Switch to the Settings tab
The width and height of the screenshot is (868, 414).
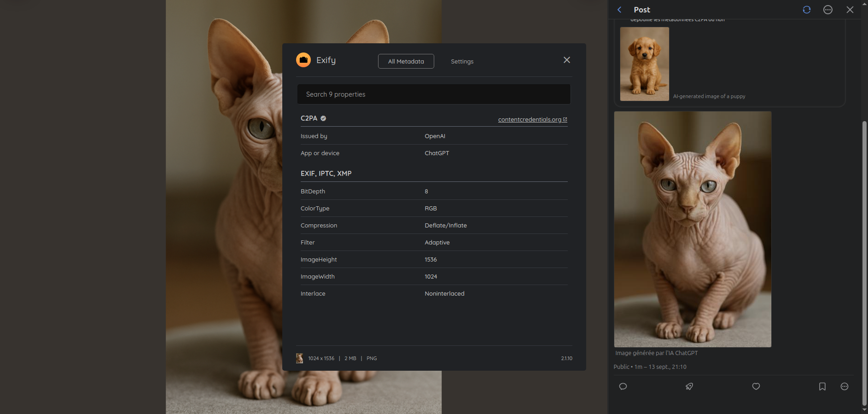point(462,61)
